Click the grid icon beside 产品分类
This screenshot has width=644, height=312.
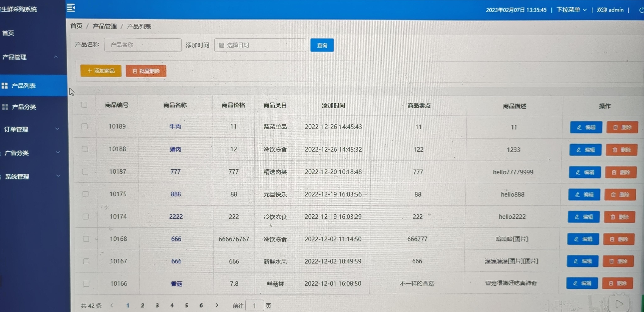coord(5,107)
